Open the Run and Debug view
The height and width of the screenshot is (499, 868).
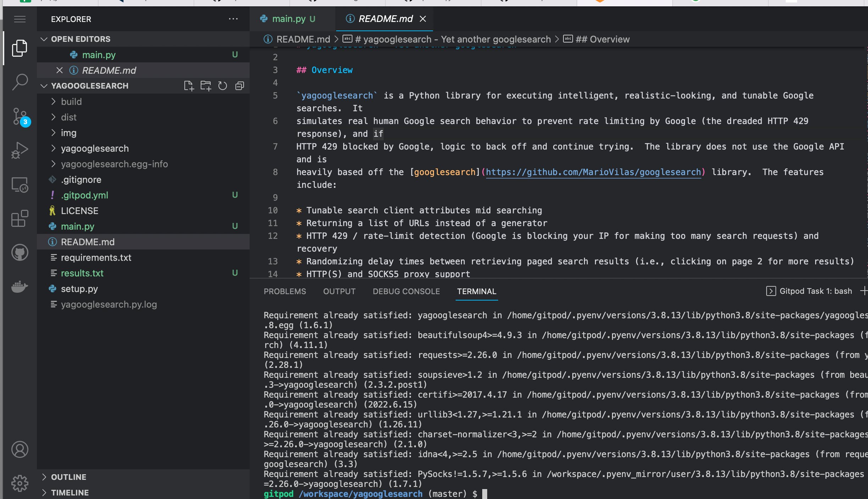pyautogui.click(x=20, y=150)
